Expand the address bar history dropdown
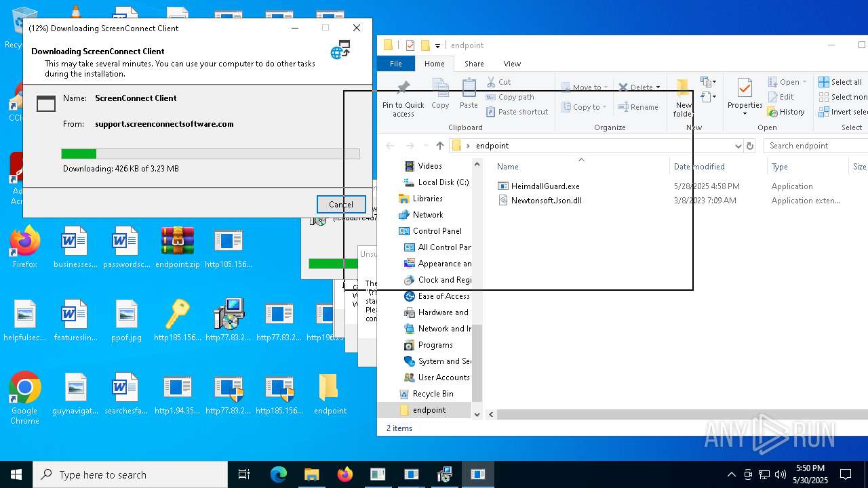The width and height of the screenshot is (868, 488). (x=738, y=146)
